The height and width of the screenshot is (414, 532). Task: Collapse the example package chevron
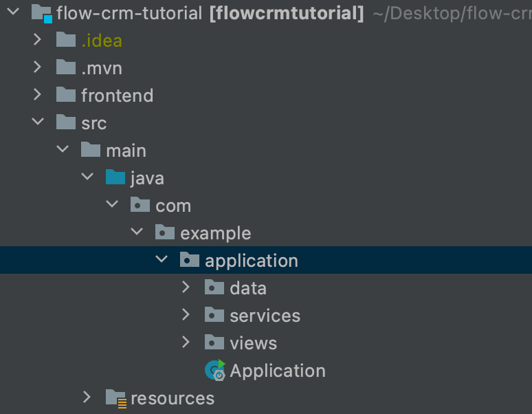pyautogui.click(x=137, y=232)
